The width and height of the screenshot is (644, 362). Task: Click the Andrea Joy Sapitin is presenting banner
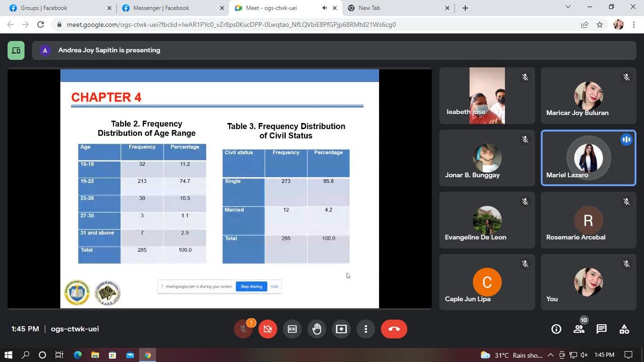334,50
